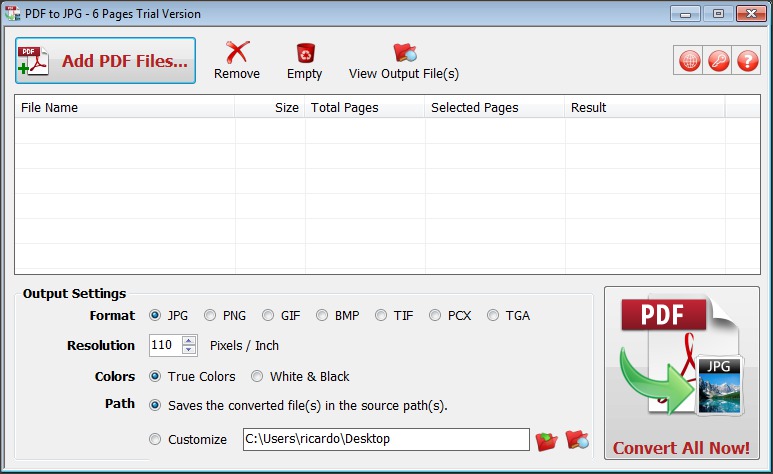Select TGA format
Image resolution: width=773 pixels, height=474 pixels.
508,315
